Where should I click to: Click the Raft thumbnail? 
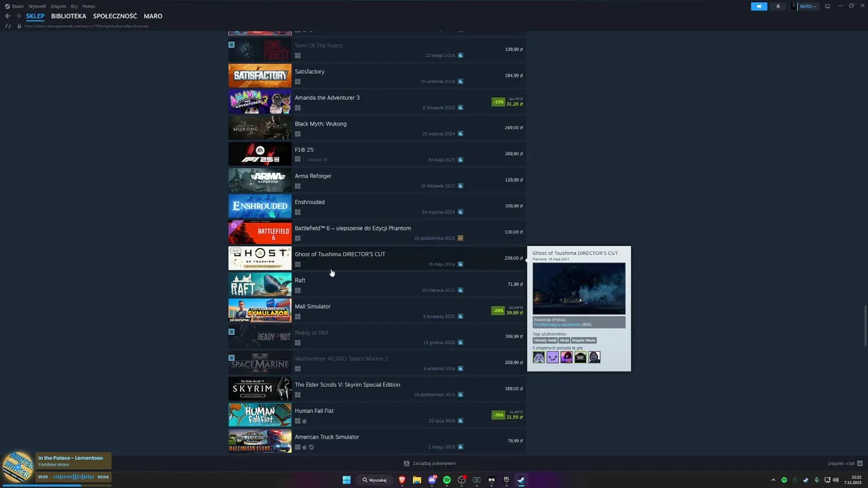coord(260,285)
